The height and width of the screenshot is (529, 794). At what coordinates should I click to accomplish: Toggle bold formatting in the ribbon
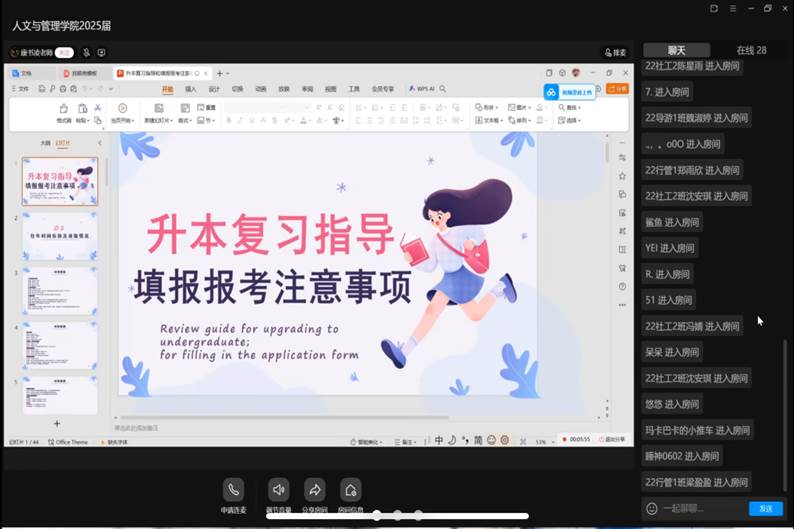pyautogui.click(x=228, y=120)
